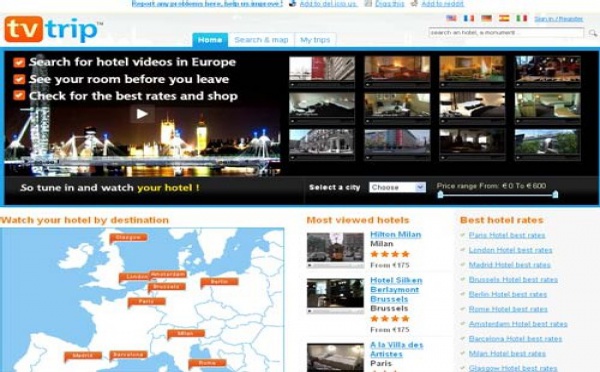The image size is (600, 372).
Task: Click the Brussels tag on the map
Action: point(167,287)
